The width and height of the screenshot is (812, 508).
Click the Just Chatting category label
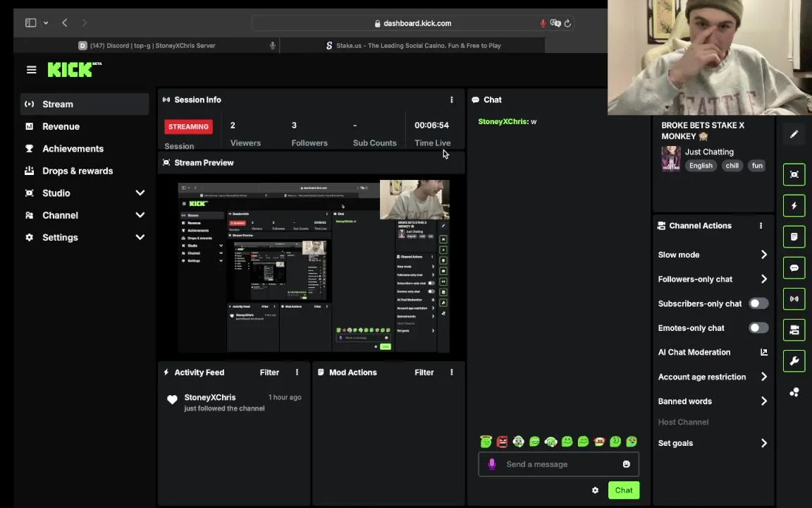point(709,152)
